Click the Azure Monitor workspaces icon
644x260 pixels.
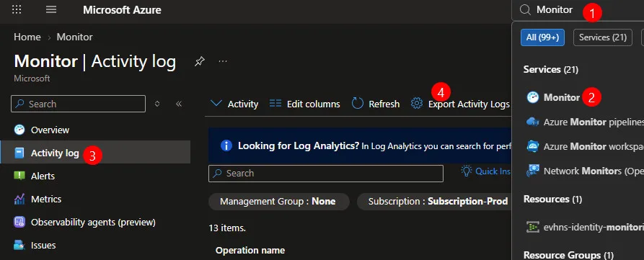(x=533, y=146)
